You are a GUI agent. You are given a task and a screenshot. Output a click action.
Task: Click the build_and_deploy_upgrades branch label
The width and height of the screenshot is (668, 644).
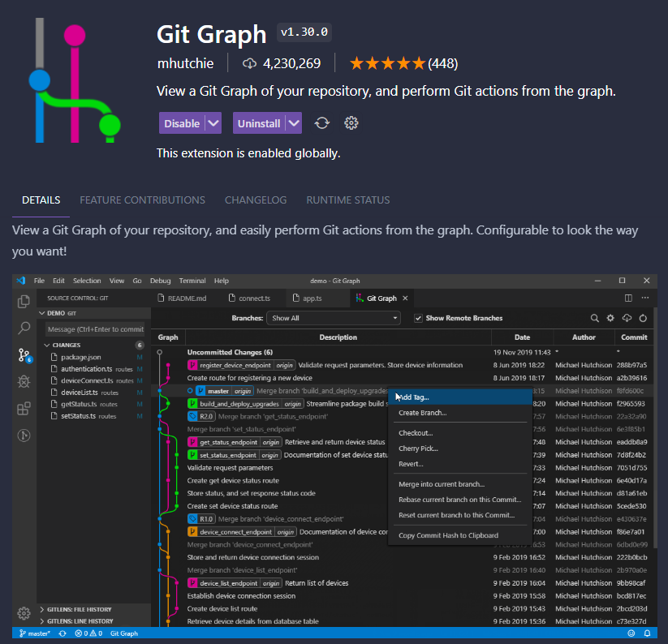[245, 403]
